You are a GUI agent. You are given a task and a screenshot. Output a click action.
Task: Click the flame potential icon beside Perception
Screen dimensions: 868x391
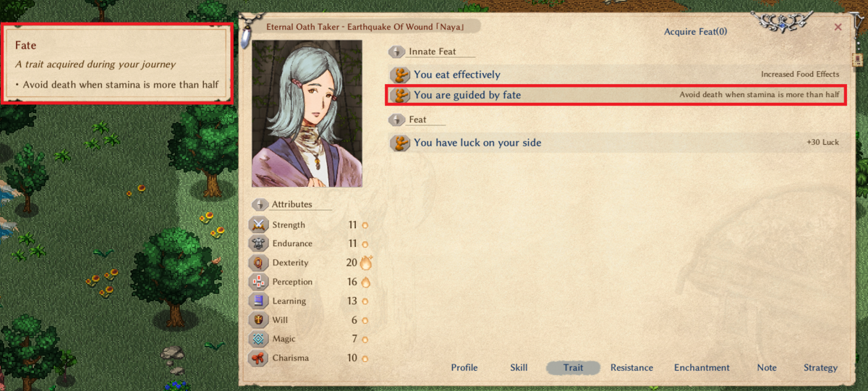365,282
